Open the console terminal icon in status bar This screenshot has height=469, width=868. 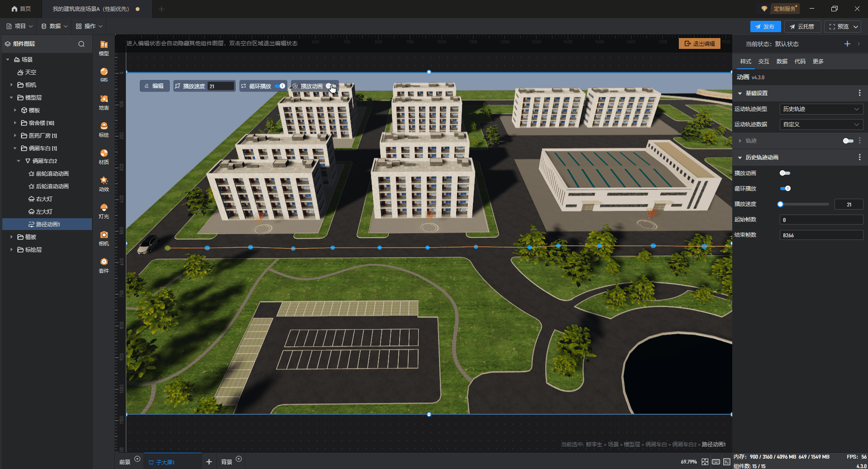[726, 462]
